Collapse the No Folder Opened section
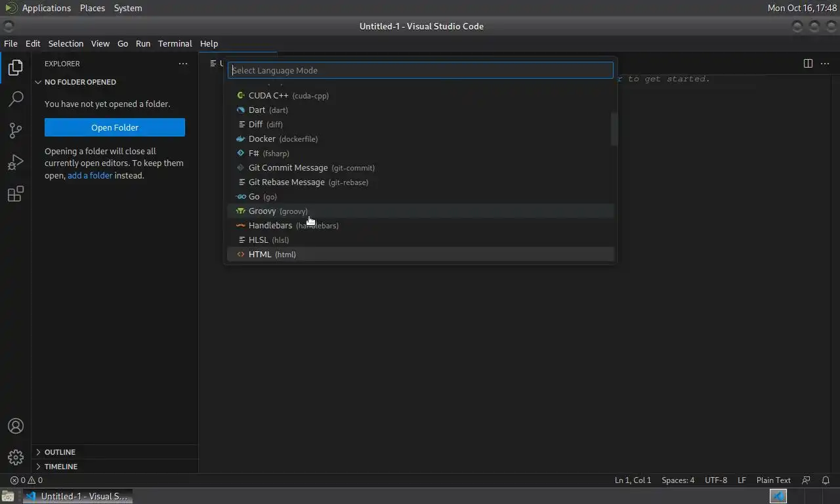The image size is (840, 504). [115, 82]
